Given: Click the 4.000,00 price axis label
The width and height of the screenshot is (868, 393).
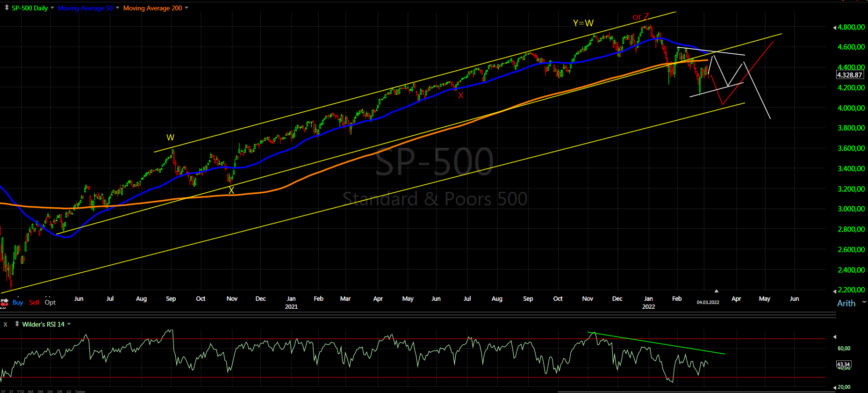Looking at the screenshot, I should pos(851,108).
